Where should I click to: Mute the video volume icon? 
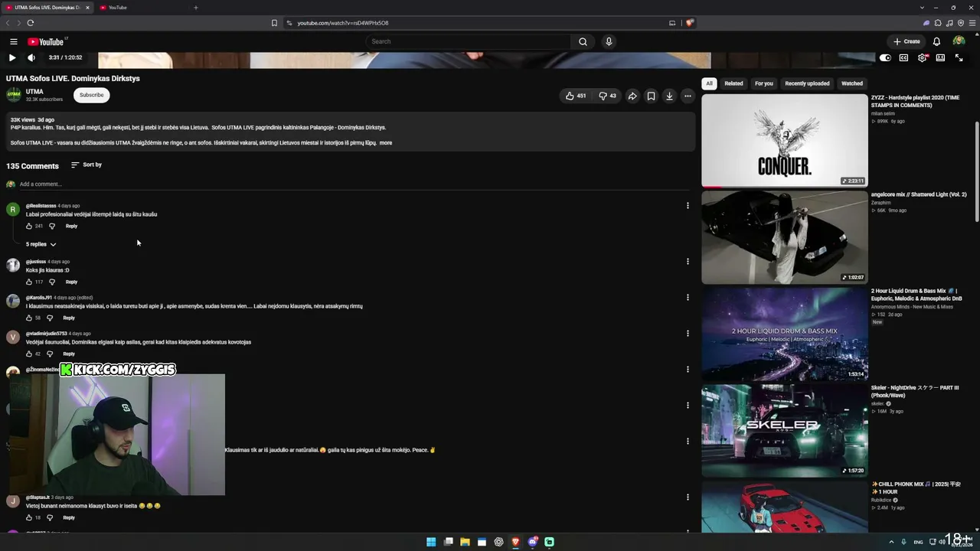[31, 57]
